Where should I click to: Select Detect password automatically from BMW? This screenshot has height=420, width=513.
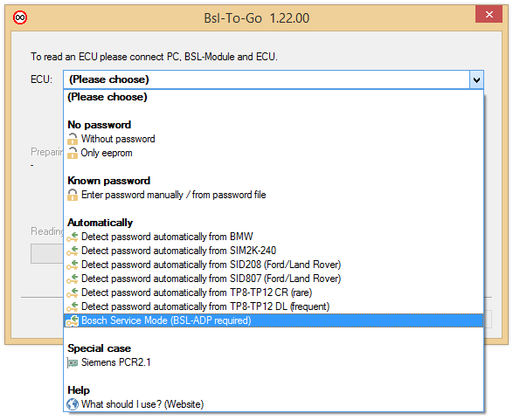[x=274, y=237]
